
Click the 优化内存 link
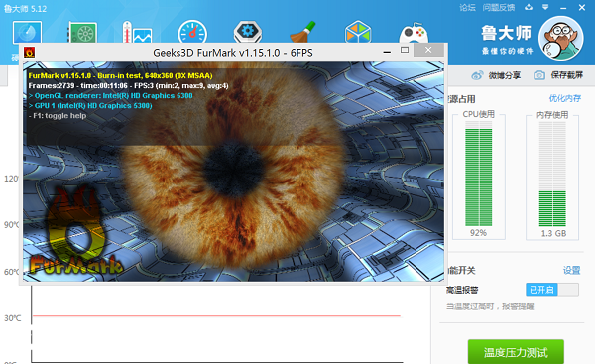[x=564, y=98]
